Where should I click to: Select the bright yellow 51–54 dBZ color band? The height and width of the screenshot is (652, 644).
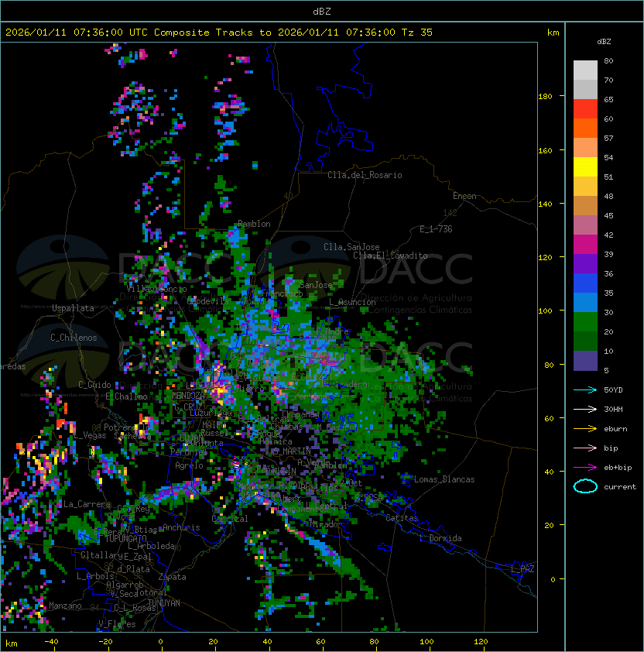coord(585,167)
